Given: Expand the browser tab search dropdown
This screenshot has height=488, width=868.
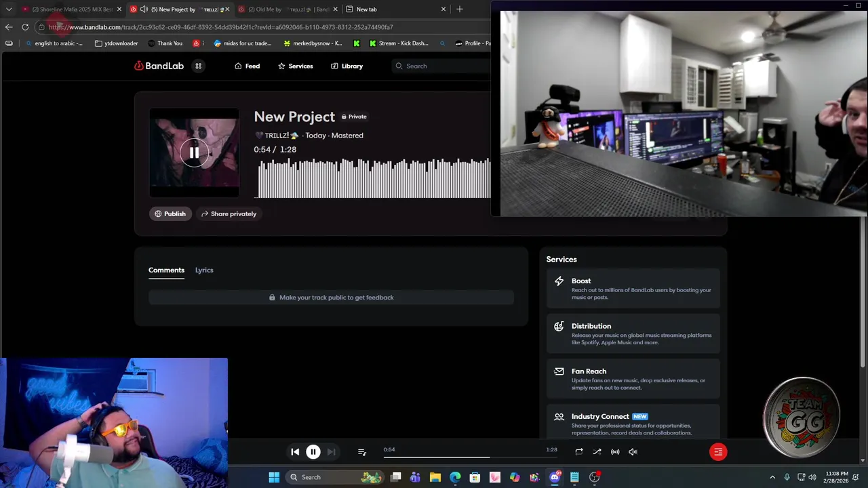Looking at the screenshot, I should 9,9.
